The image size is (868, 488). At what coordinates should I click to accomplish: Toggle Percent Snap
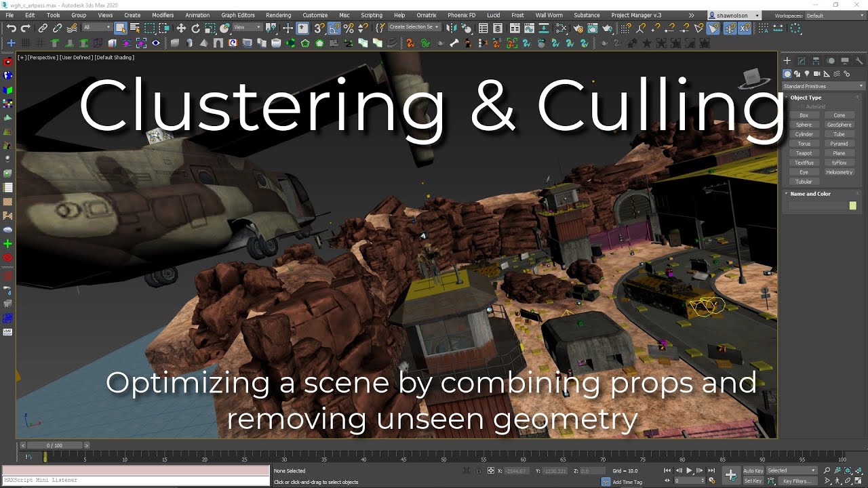pos(349,28)
